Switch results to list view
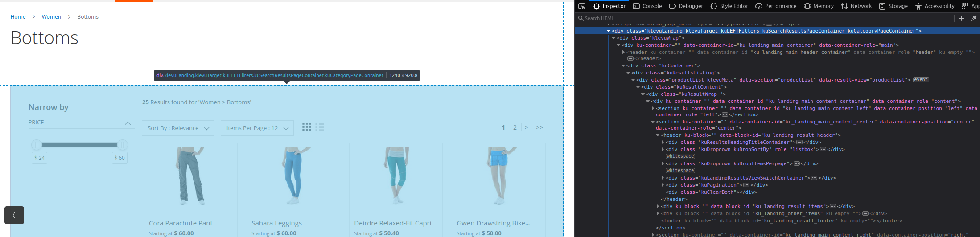 pyautogui.click(x=320, y=127)
